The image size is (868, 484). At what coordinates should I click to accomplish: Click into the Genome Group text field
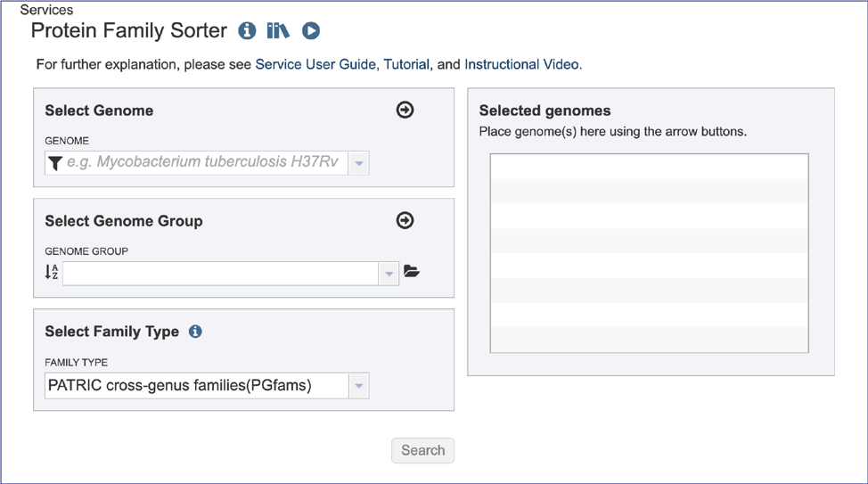click(x=220, y=274)
